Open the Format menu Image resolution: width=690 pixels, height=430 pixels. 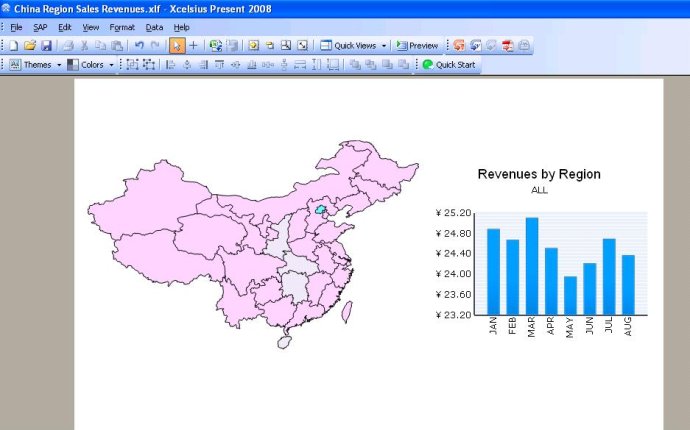(x=122, y=27)
